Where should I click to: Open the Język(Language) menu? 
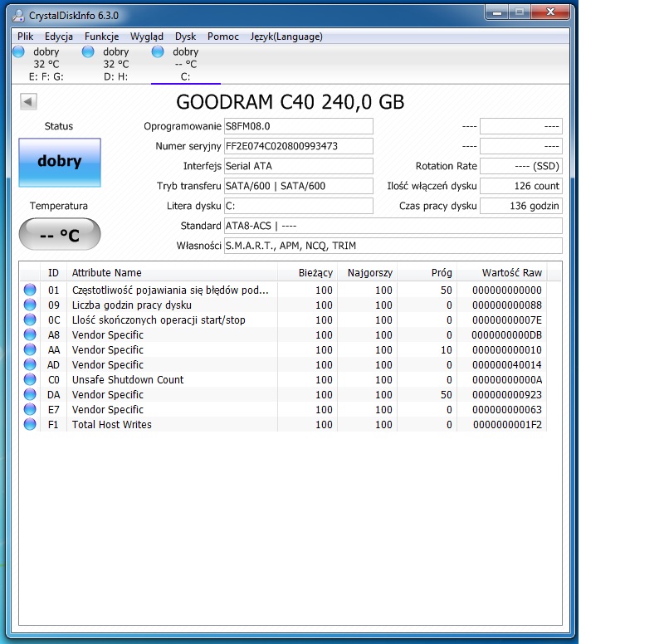click(x=286, y=37)
